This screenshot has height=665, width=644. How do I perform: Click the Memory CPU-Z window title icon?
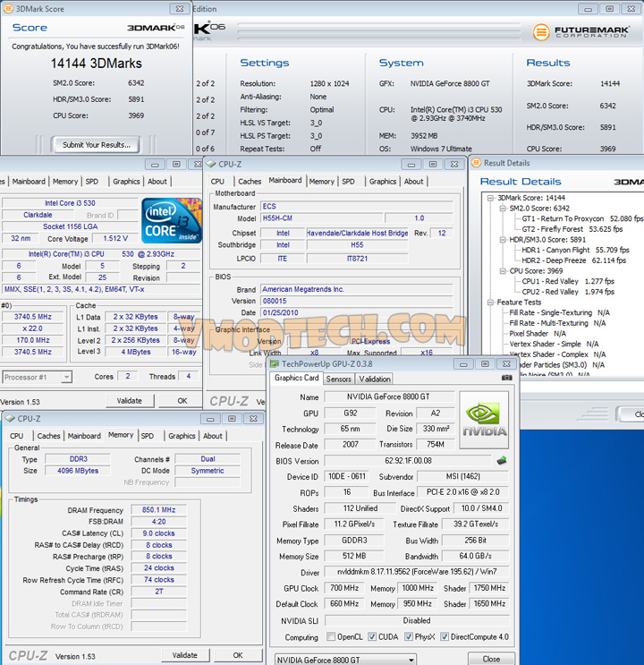(10, 419)
